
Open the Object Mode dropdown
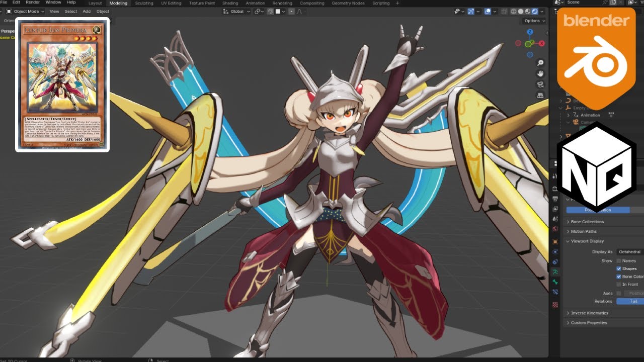pos(25,11)
